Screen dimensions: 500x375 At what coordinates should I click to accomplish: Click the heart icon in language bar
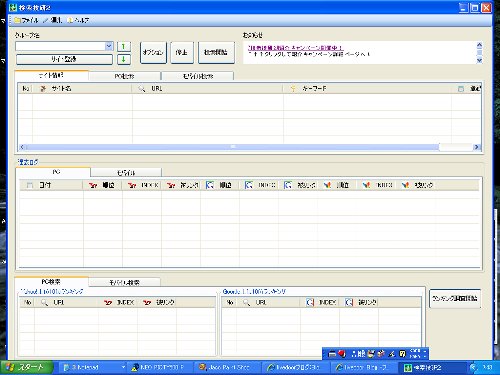coord(342,354)
